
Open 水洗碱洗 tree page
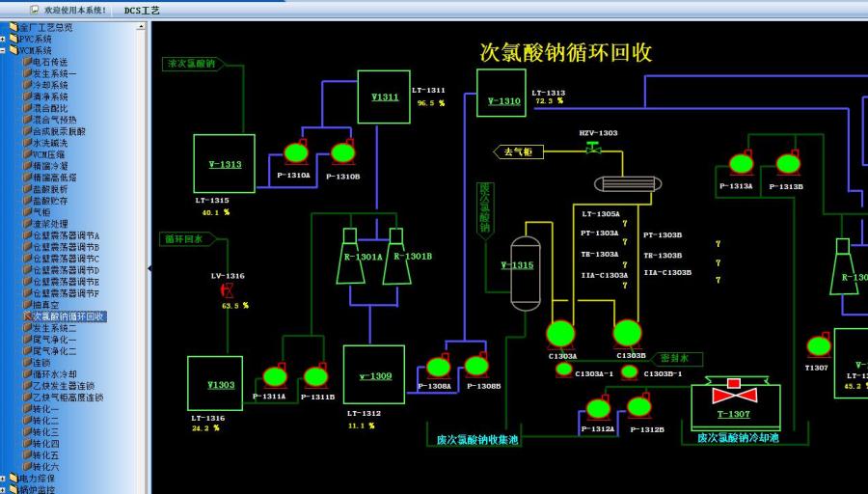tap(50, 143)
